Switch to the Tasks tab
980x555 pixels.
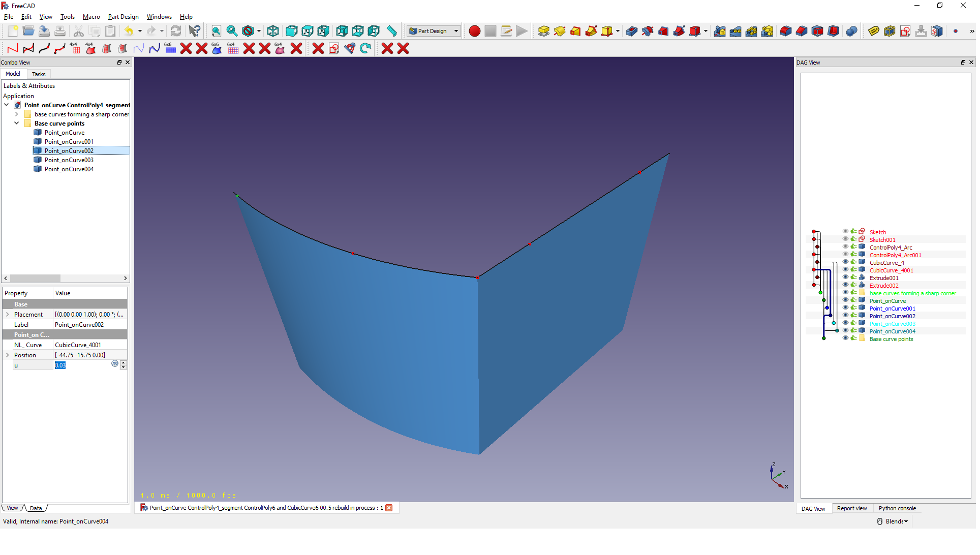pos(37,73)
